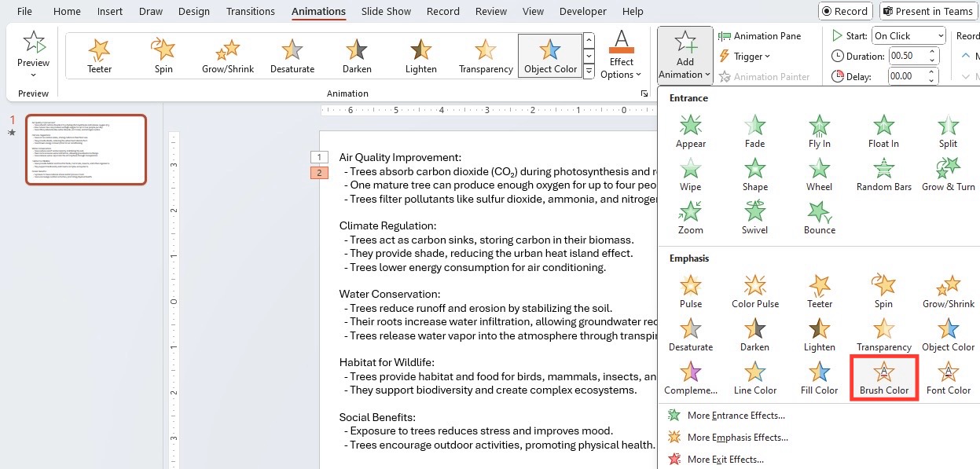This screenshot has height=469, width=980.
Task: Open the Animation Pane
Action: [x=759, y=35]
